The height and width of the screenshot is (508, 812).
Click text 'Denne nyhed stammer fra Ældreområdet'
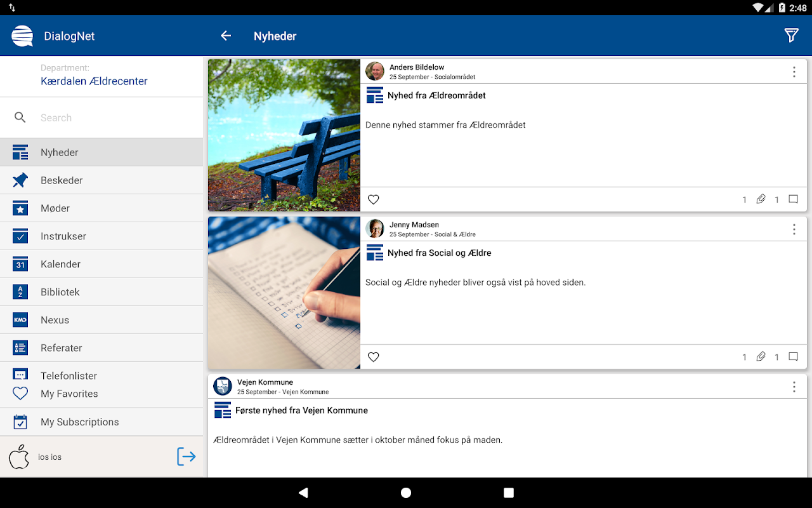click(445, 125)
